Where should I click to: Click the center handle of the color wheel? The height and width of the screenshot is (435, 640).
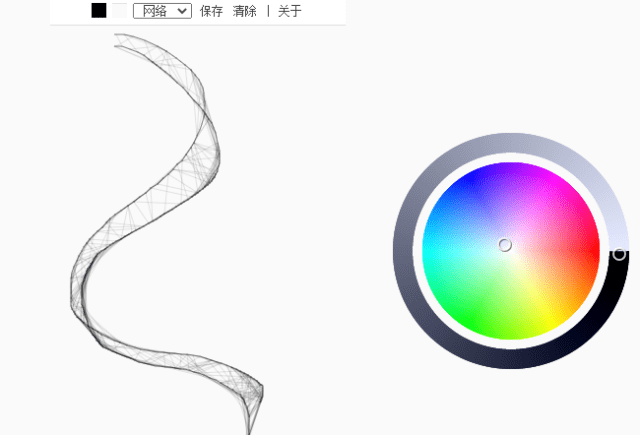click(505, 245)
